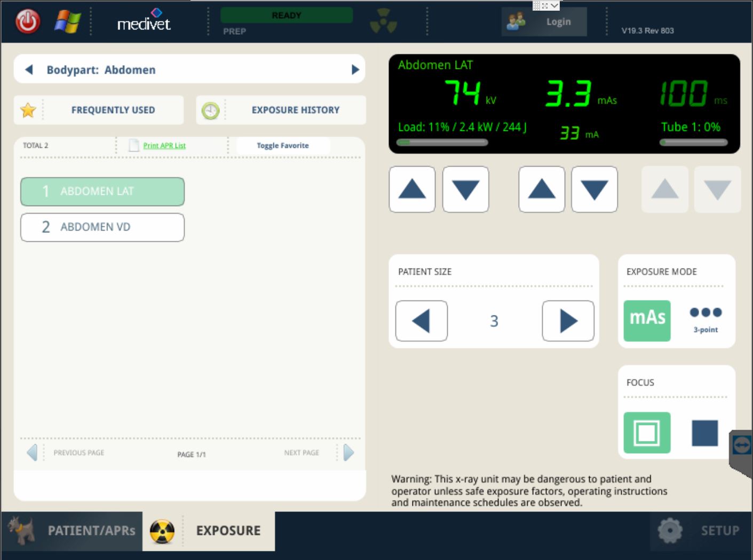The image size is (753, 560).
Task: Click the red power button icon
Action: 28,22
